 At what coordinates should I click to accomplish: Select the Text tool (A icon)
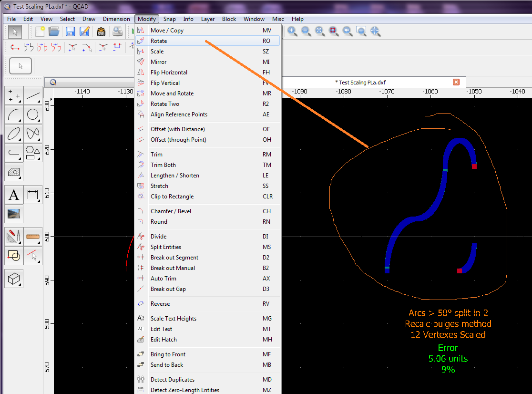[14, 195]
